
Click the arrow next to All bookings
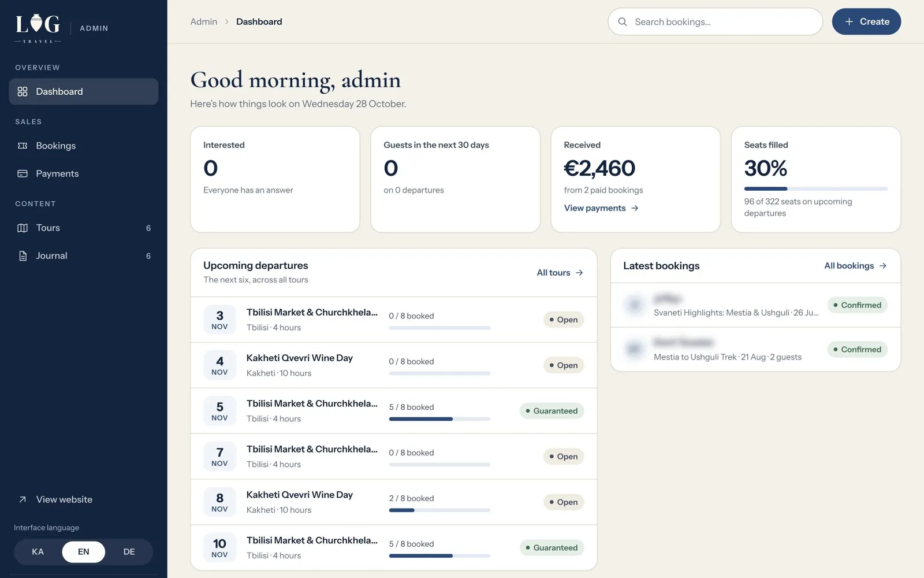883,266
